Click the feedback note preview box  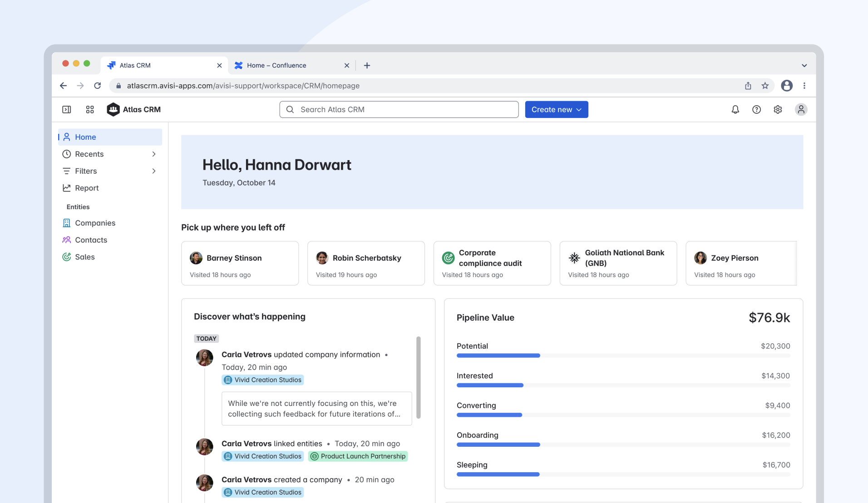coord(316,409)
